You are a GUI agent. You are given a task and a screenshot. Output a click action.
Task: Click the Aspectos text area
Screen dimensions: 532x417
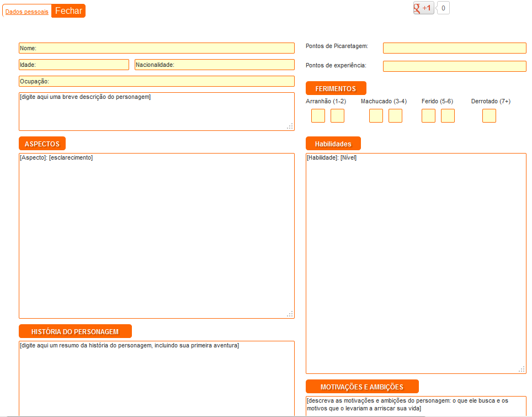[x=157, y=236]
